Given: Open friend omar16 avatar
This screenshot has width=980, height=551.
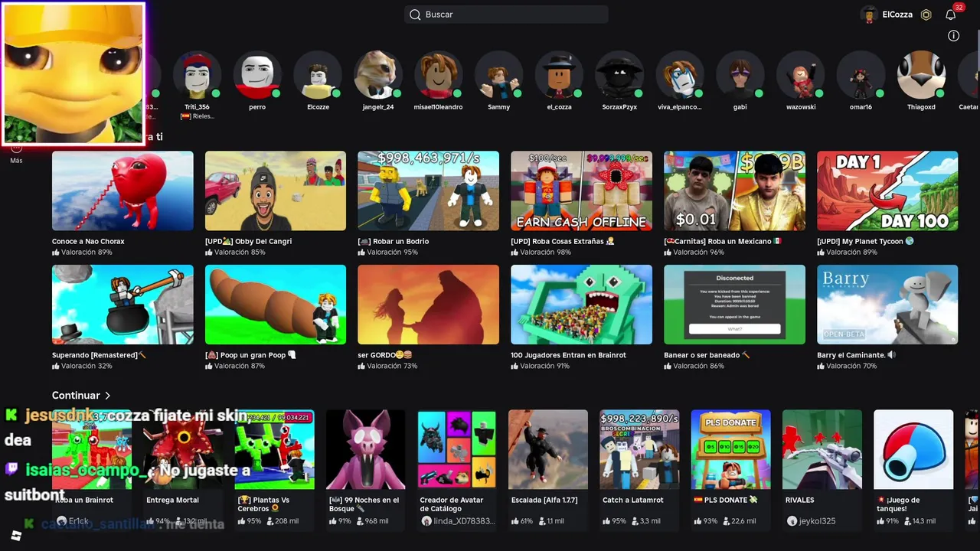Looking at the screenshot, I should 861,75.
